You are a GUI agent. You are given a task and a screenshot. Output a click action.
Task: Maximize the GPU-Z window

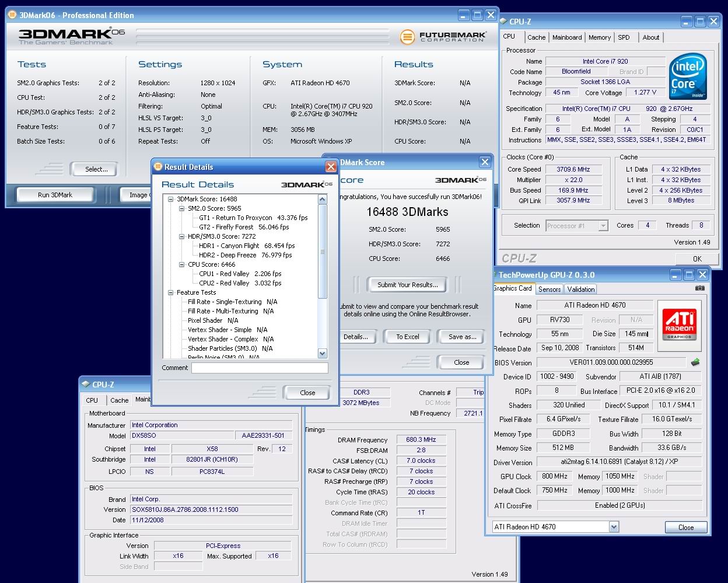689,275
